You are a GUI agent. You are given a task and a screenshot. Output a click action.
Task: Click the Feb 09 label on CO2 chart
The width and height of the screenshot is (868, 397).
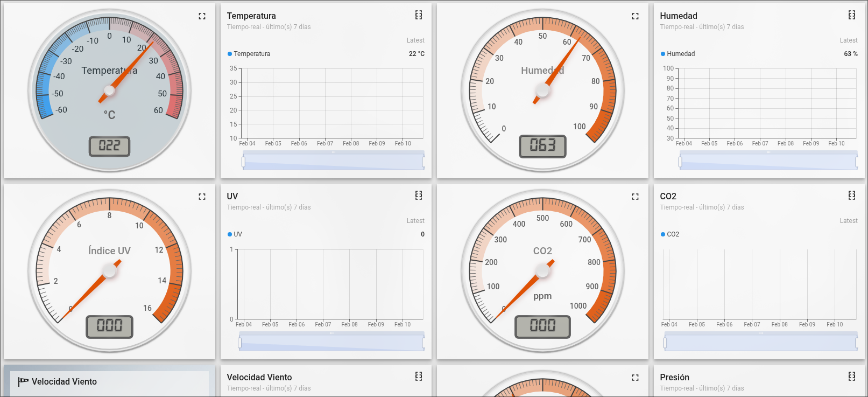point(807,324)
